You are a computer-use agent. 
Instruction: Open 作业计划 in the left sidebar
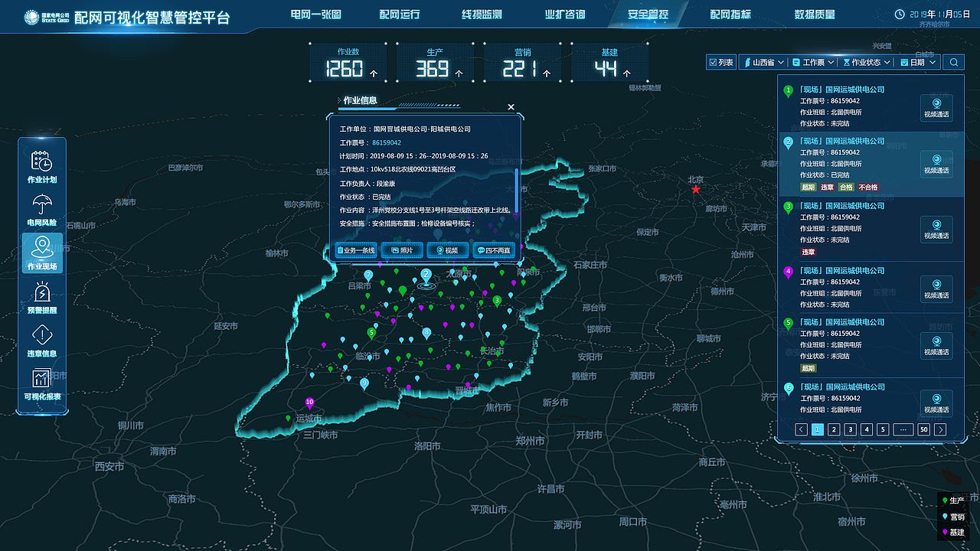(42, 168)
